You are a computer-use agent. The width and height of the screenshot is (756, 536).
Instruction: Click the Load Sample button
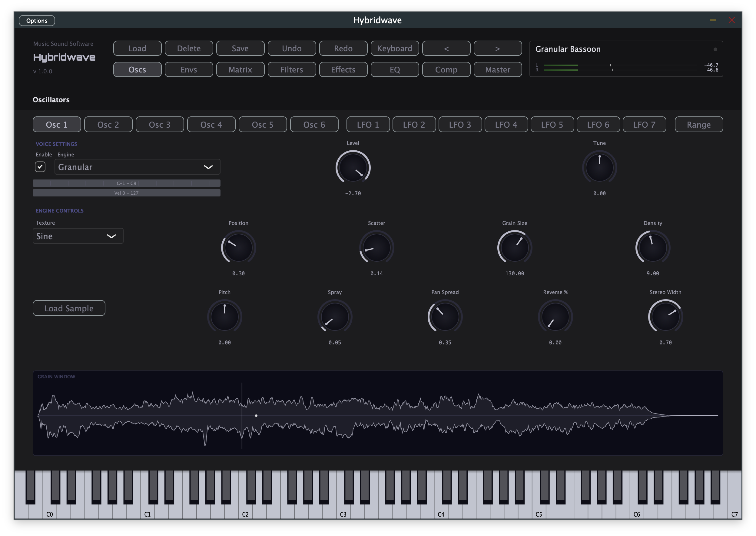click(x=69, y=308)
